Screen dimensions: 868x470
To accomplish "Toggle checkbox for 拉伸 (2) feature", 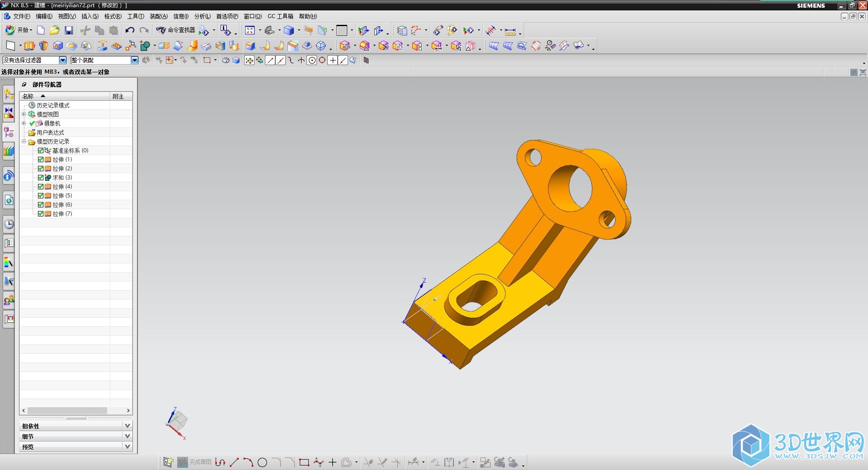I will [x=41, y=169].
